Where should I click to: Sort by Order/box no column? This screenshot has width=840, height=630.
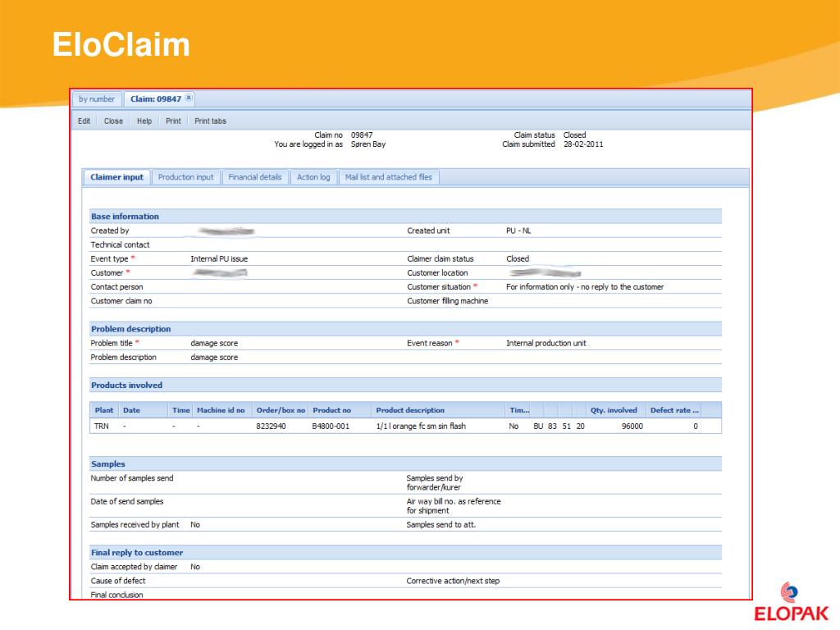[x=281, y=410]
